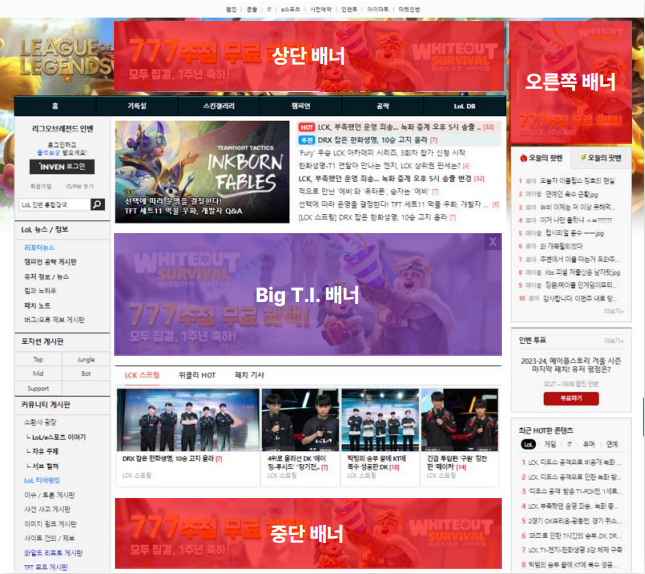The height and width of the screenshot is (574, 645).
Task: Click the LoL 인벤 통합검색 input field
Action: coord(54,205)
